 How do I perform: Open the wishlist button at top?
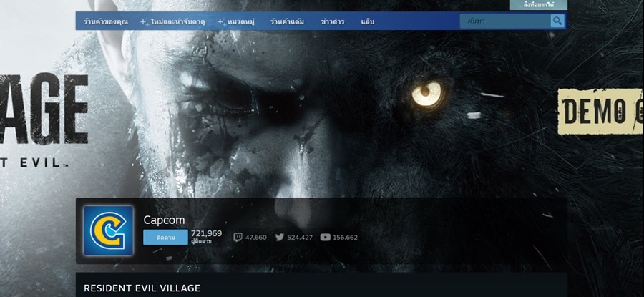pos(538,5)
